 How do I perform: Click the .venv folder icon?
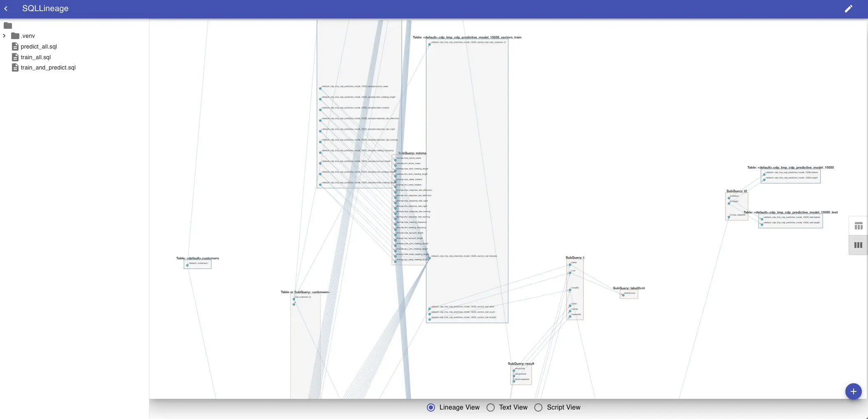(x=15, y=36)
